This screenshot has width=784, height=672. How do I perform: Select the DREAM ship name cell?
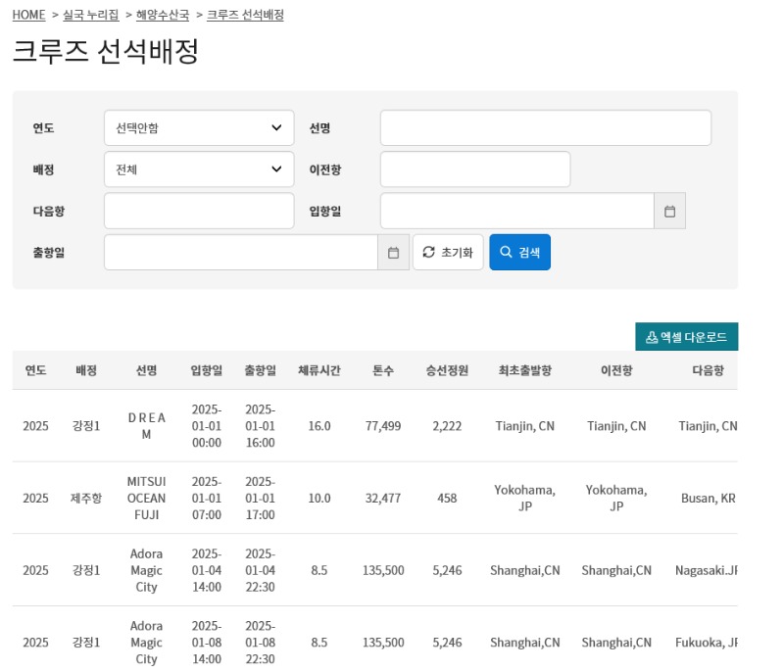146,426
